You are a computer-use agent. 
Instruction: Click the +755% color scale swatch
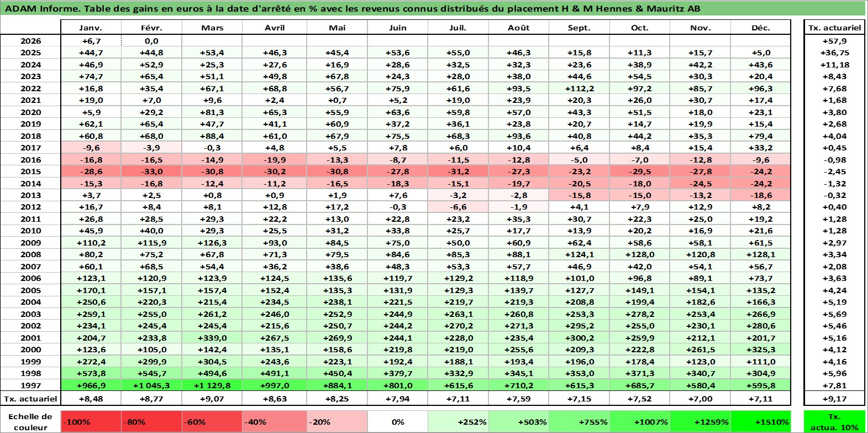(x=579, y=422)
